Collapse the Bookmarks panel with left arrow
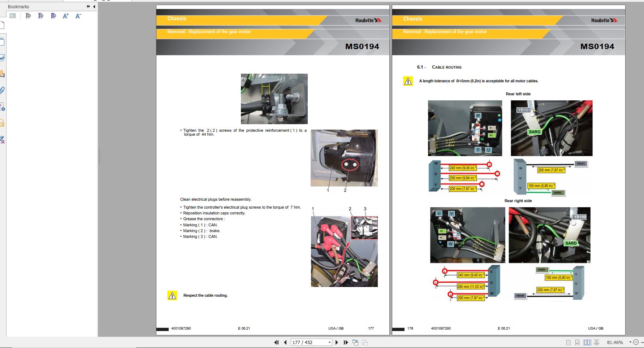This screenshot has height=348, width=644. pyautogui.click(x=94, y=6)
